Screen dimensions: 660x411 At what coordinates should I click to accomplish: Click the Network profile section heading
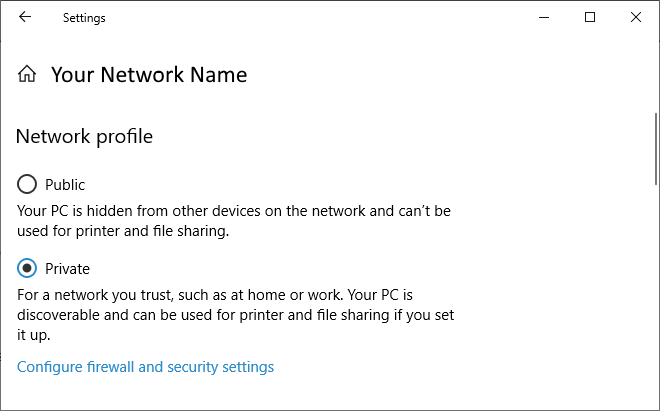click(x=84, y=136)
